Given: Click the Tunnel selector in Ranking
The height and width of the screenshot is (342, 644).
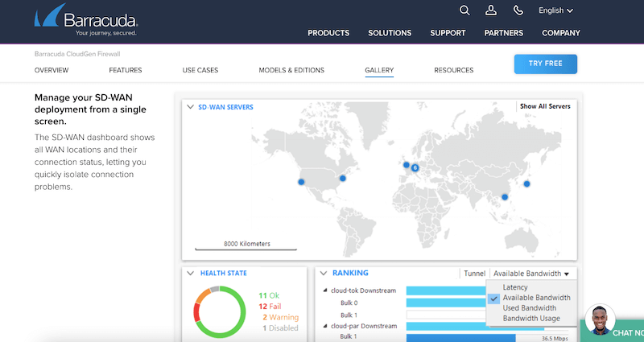Looking at the screenshot, I should (474, 274).
